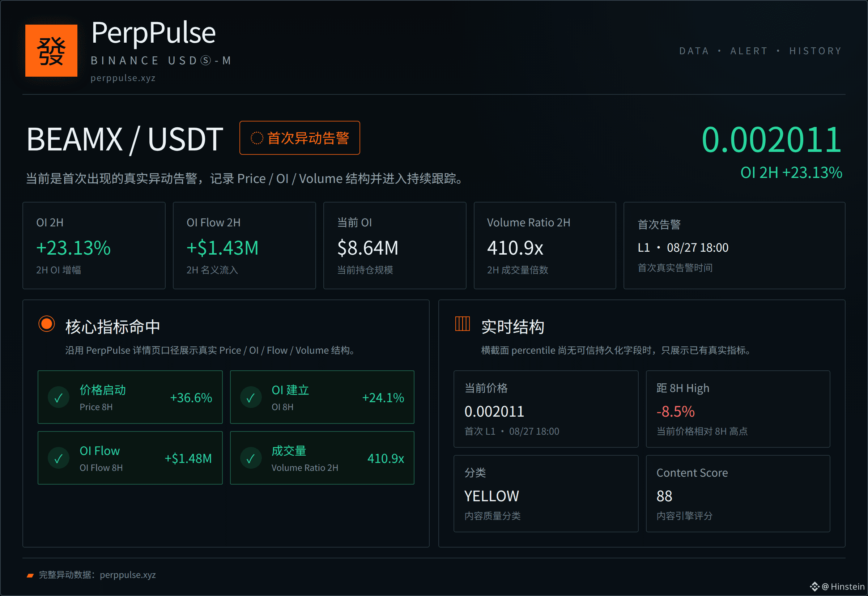
Task: Click the OI 建立 label
Action: 290,390
